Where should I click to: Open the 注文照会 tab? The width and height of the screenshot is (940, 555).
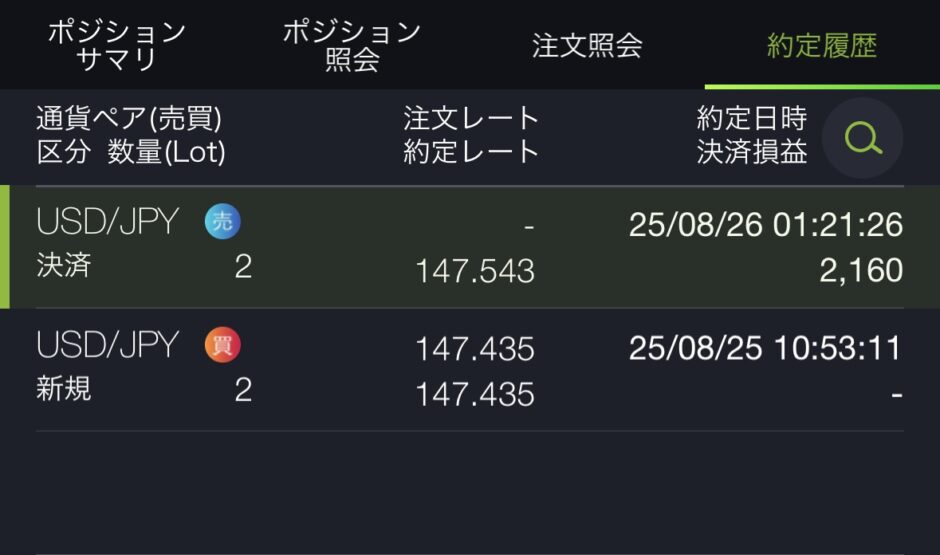pos(587,46)
